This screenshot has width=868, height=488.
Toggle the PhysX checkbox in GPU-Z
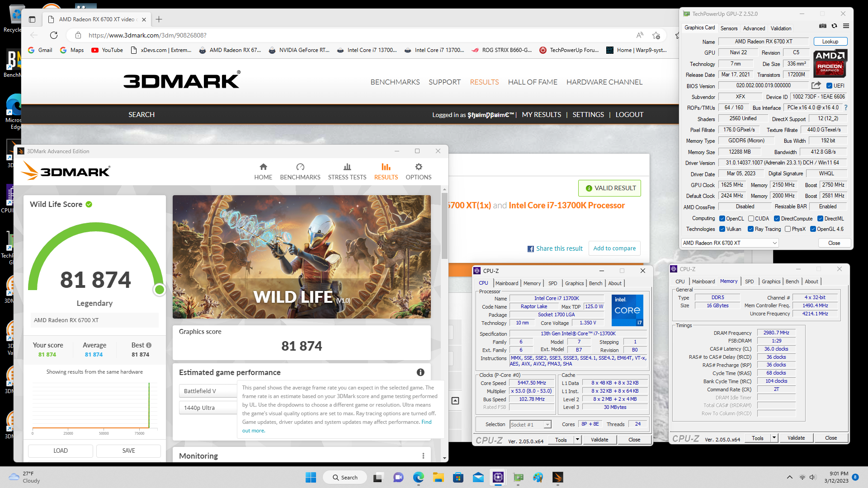[x=788, y=229]
